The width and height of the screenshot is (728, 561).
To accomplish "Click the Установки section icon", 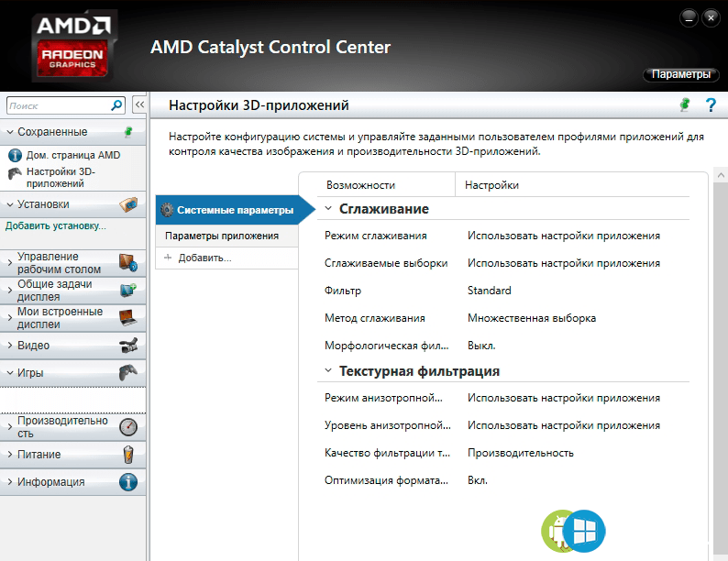I will (x=128, y=204).
